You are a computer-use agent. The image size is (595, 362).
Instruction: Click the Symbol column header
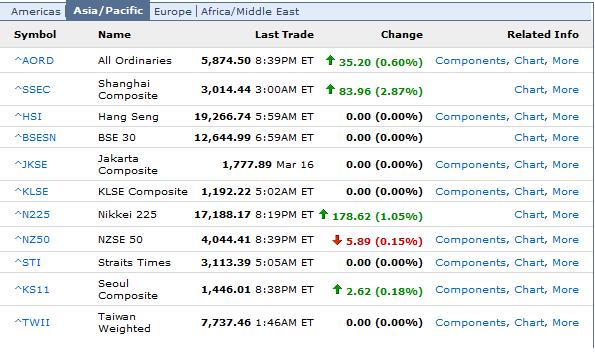(x=35, y=34)
